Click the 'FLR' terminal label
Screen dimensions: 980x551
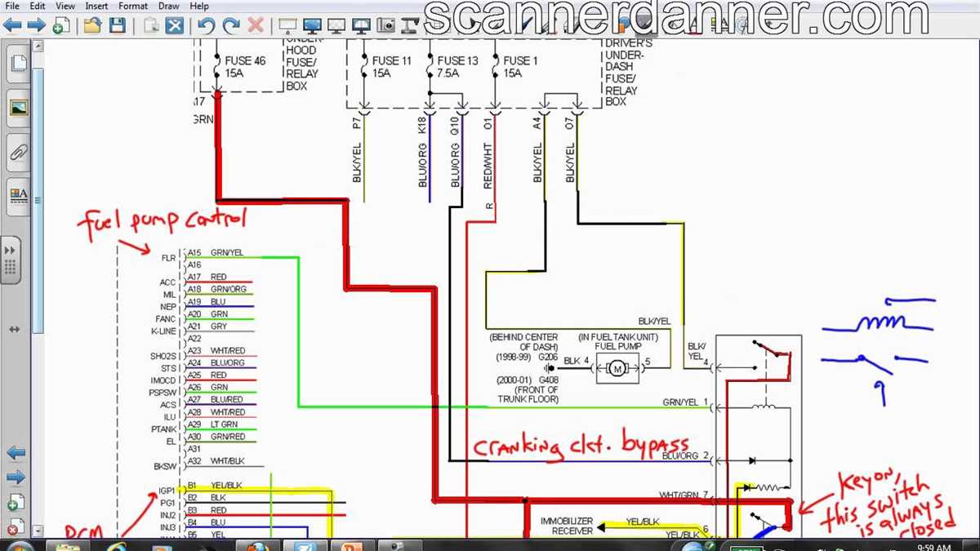[x=168, y=258]
